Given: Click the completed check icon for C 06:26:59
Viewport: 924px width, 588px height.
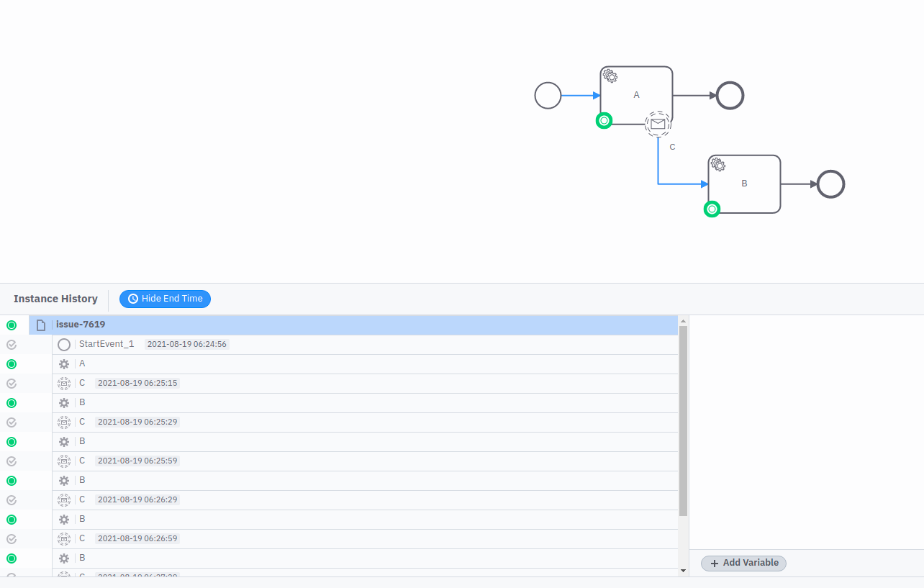Looking at the screenshot, I should [x=12, y=539].
